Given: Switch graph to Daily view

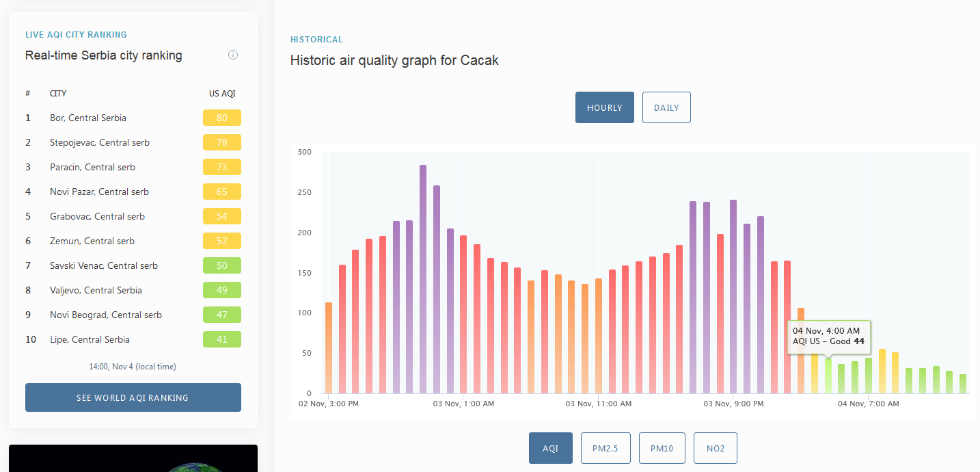Looking at the screenshot, I should tap(666, 107).
